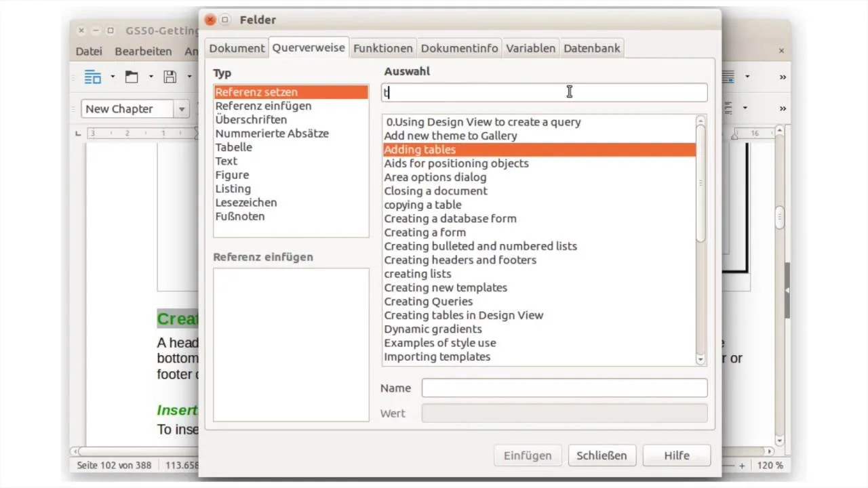Select 'Fußnoten' in Typ list
Viewport: 868px width, 488px height.
pyautogui.click(x=291, y=216)
